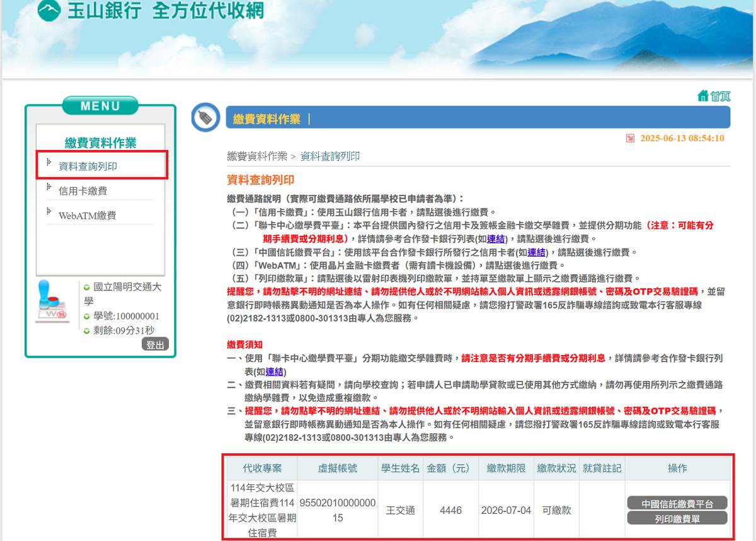Click the green bullet beside 剩餘 time

[x=87, y=330]
